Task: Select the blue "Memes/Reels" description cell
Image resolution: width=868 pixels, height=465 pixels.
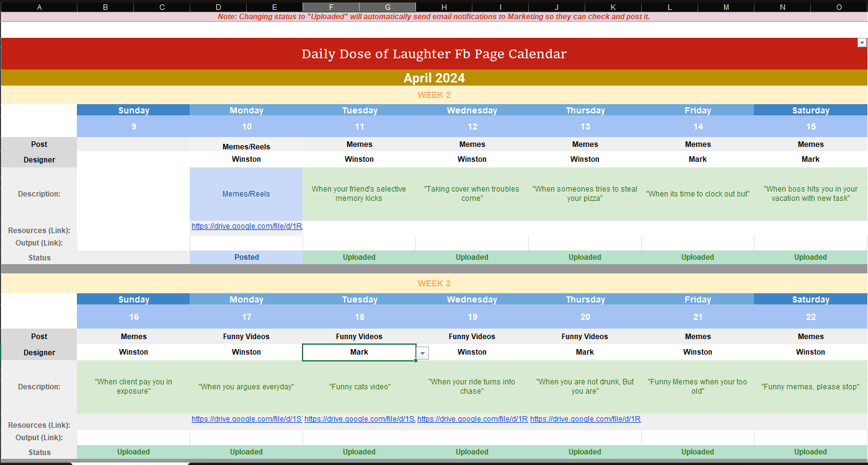Action: tap(247, 194)
